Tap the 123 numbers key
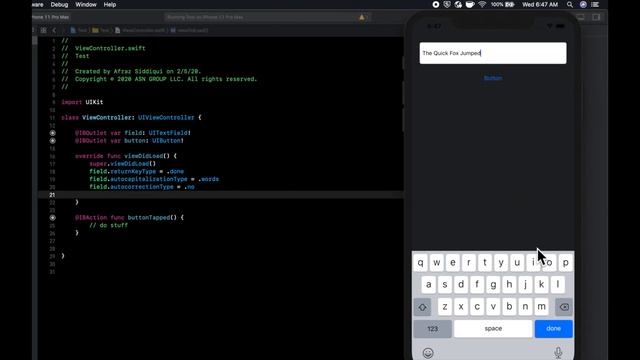The height and width of the screenshot is (360, 640). tap(433, 329)
